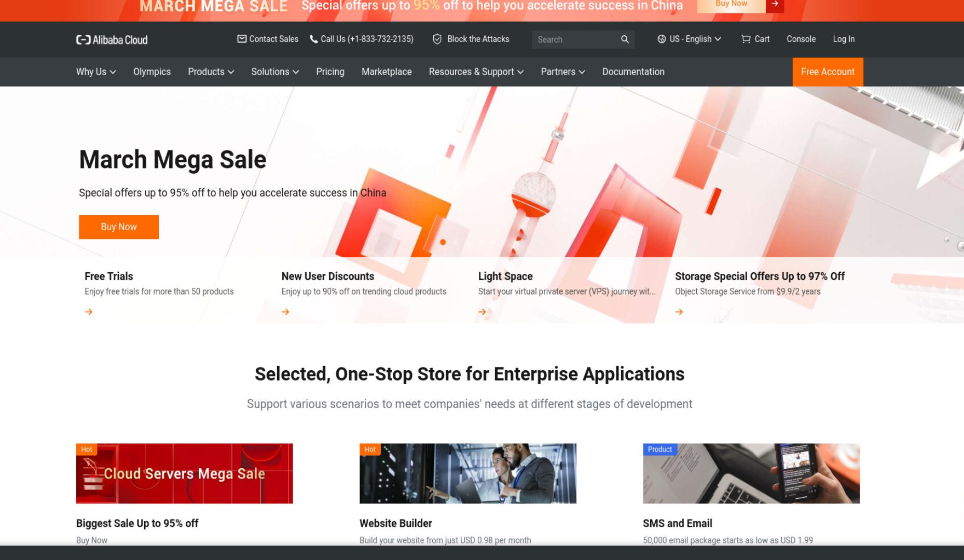Click 'Build your website from just USD 0.98 per month'
Screen dimensions: 964x560
[x=445, y=540]
